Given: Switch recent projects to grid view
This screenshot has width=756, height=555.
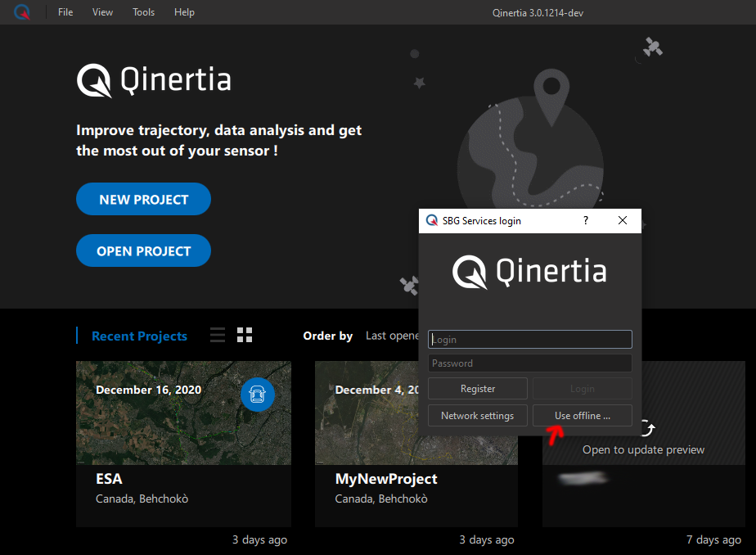Looking at the screenshot, I should coord(245,335).
